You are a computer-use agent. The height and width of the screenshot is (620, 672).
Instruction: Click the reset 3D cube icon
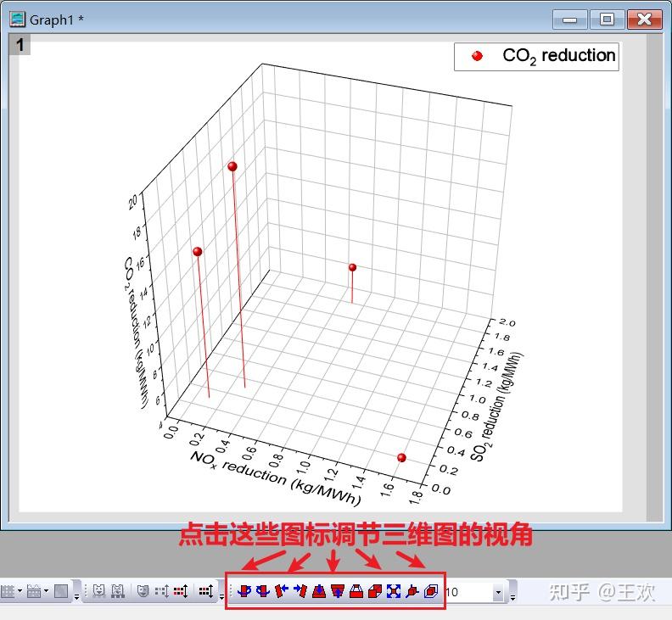pyautogui.click(x=431, y=591)
